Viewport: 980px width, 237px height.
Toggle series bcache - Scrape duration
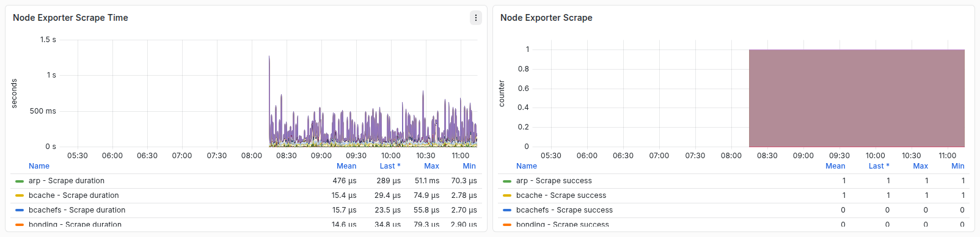point(74,195)
